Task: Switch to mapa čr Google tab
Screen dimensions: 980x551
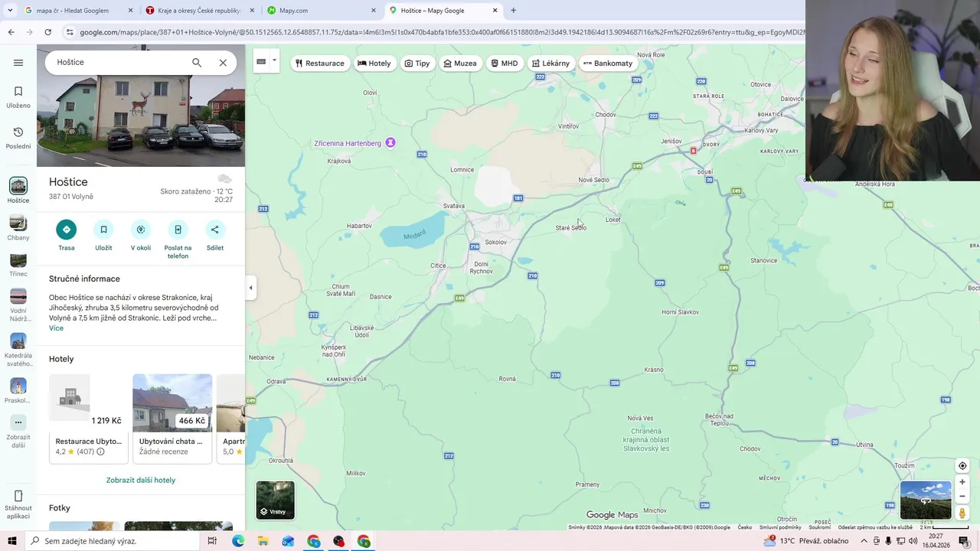Action: click(77, 11)
